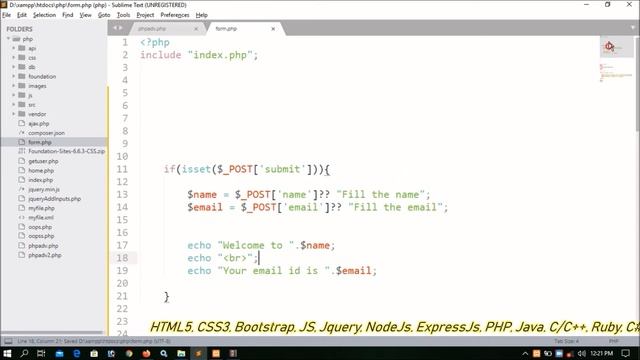Click the sidebar horizontal scrollbar
640x360 pixels.
click(52, 333)
